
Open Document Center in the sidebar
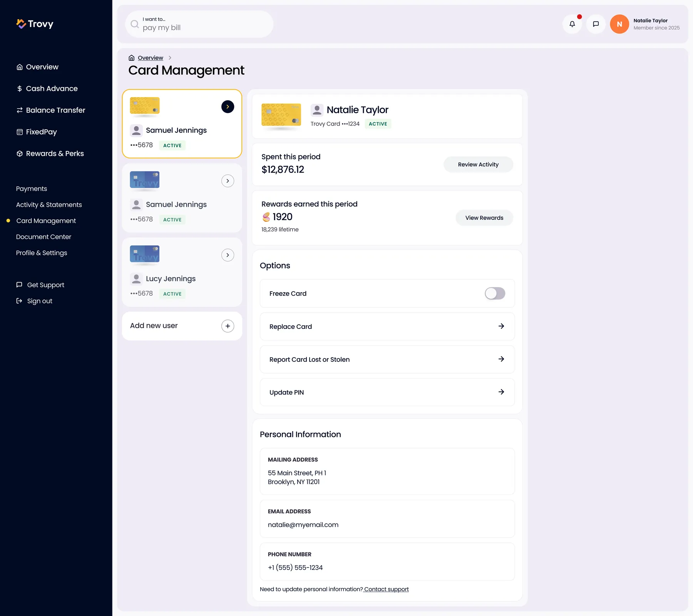click(44, 237)
